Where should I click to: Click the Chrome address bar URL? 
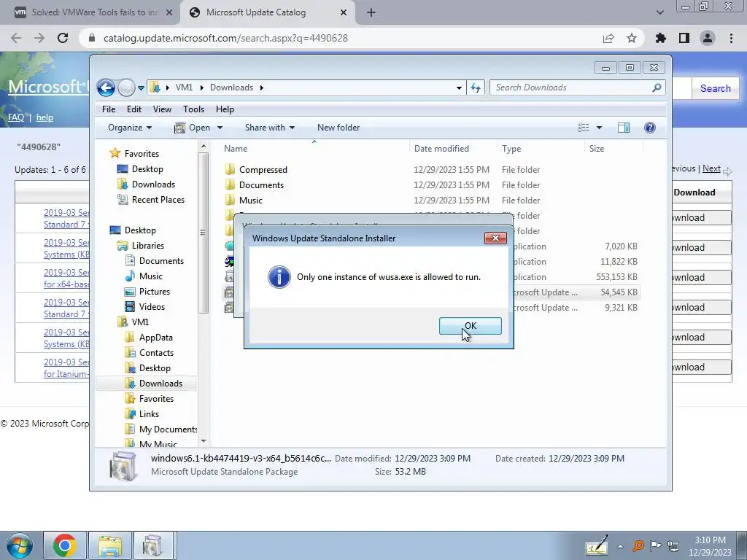pyautogui.click(x=225, y=38)
